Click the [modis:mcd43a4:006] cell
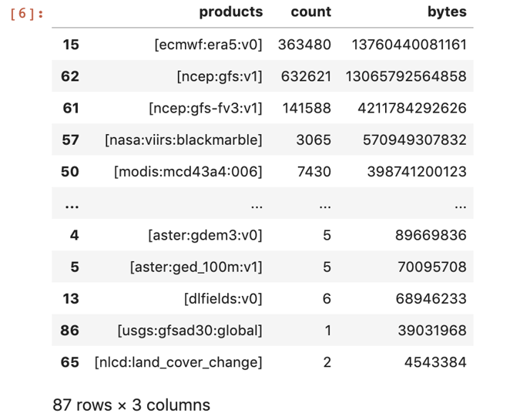 point(188,172)
